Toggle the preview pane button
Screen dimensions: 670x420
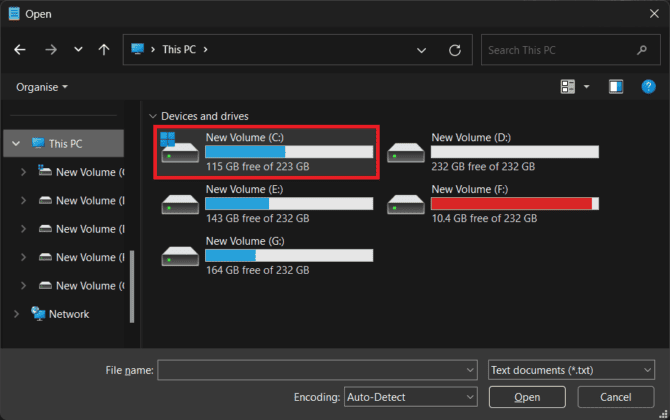(616, 87)
